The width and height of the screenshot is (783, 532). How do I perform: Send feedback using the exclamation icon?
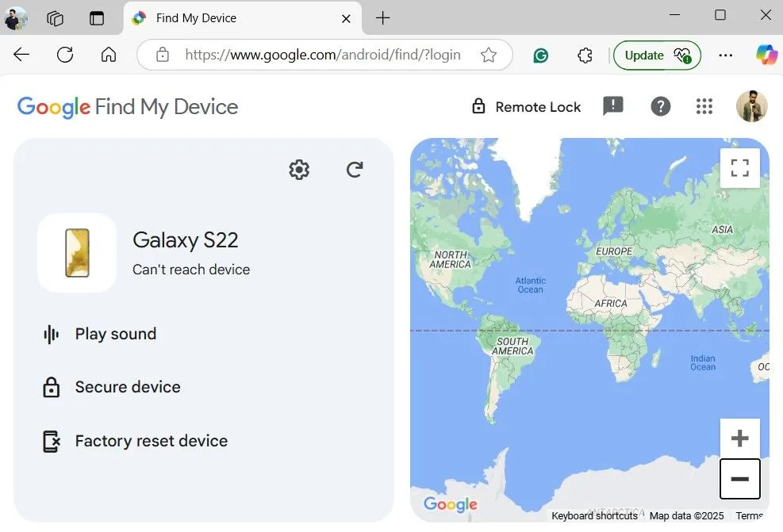[x=612, y=106]
